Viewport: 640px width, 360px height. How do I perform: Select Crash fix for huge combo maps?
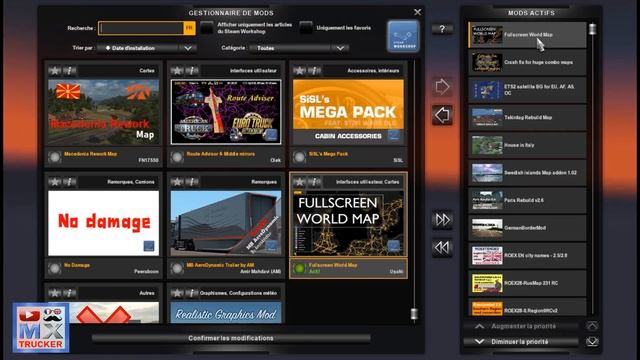[x=527, y=62]
